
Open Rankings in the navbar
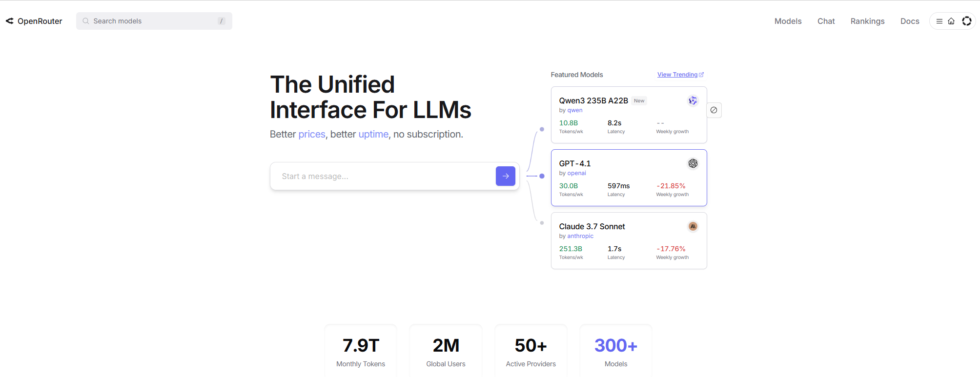[867, 21]
